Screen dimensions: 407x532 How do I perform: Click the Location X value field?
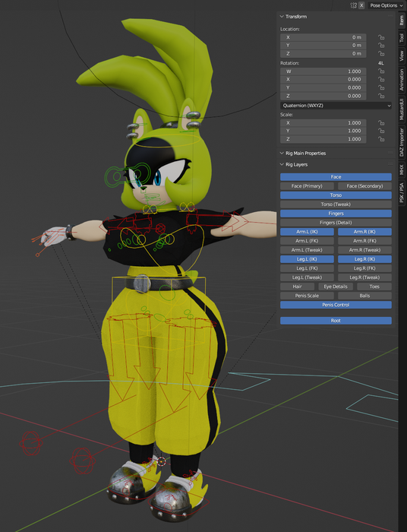(323, 37)
